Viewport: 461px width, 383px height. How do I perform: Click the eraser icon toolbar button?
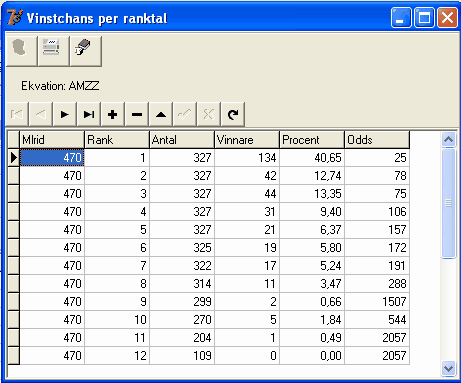(85, 51)
